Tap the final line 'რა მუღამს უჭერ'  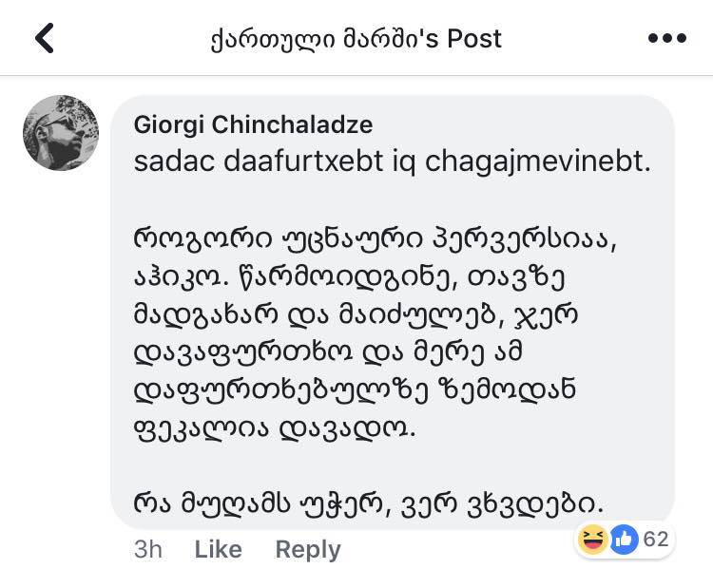tap(368, 503)
